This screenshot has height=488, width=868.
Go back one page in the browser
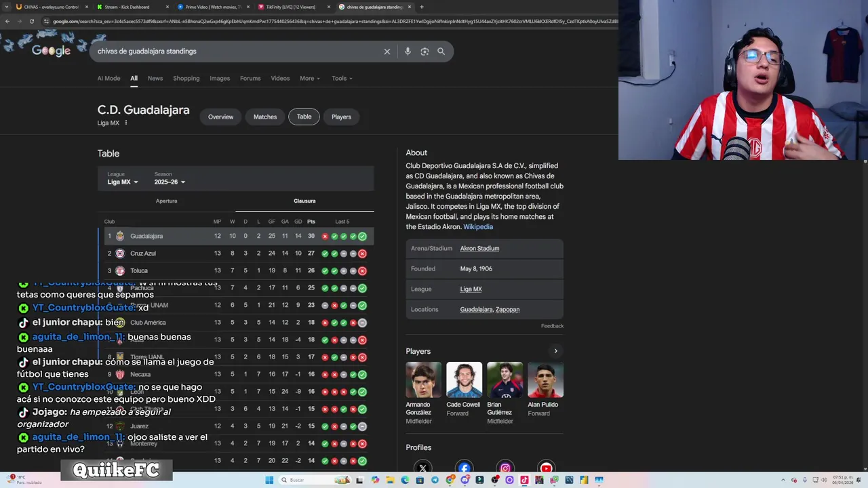coord(7,21)
